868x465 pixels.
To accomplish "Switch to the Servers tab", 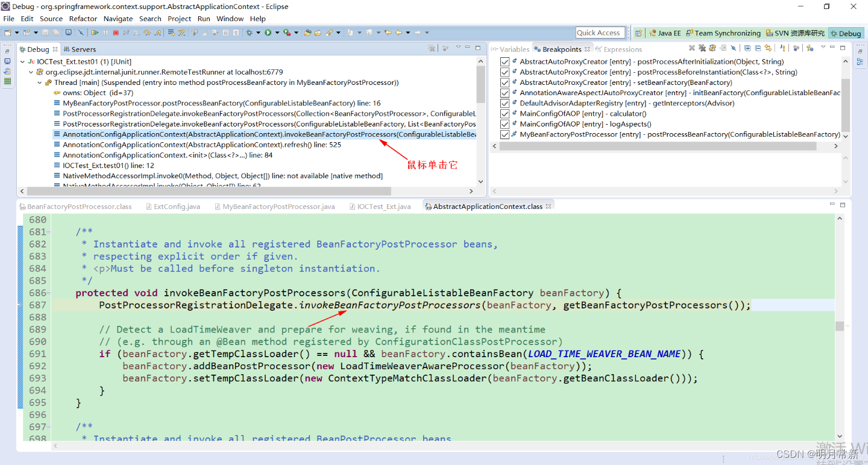I will (x=80, y=49).
